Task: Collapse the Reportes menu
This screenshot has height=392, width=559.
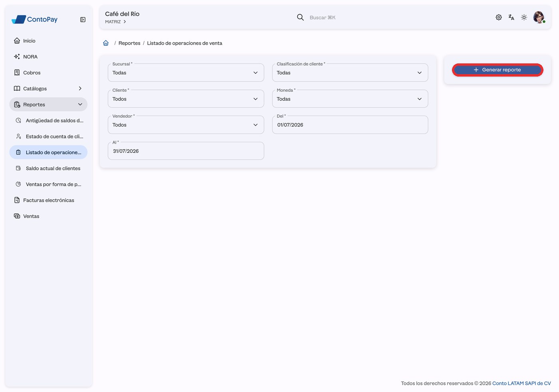Action: pyautogui.click(x=48, y=104)
